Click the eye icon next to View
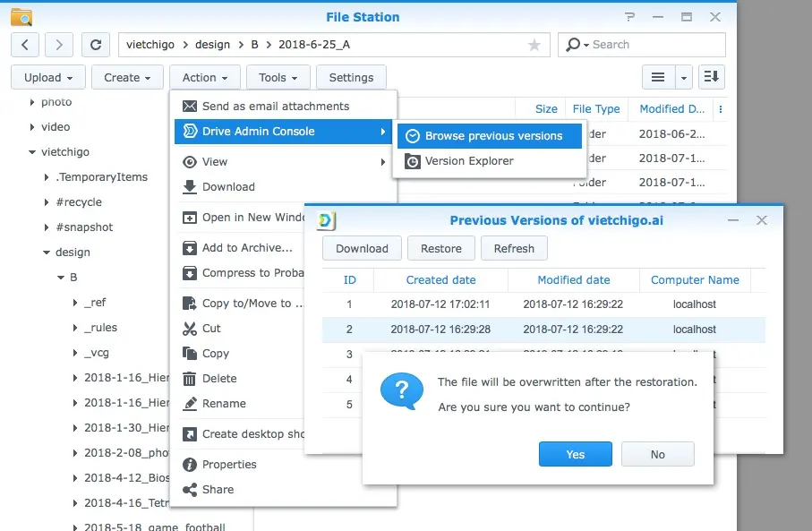 click(x=190, y=162)
